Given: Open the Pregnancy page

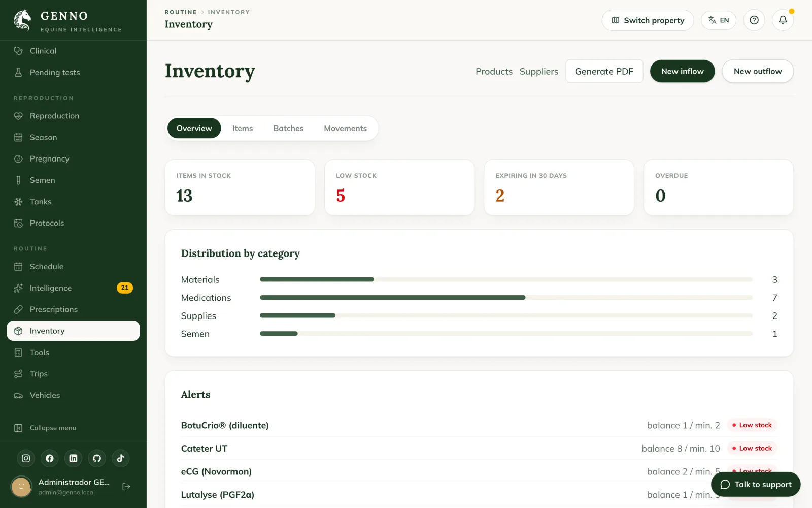Looking at the screenshot, I should [x=73, y=158].
